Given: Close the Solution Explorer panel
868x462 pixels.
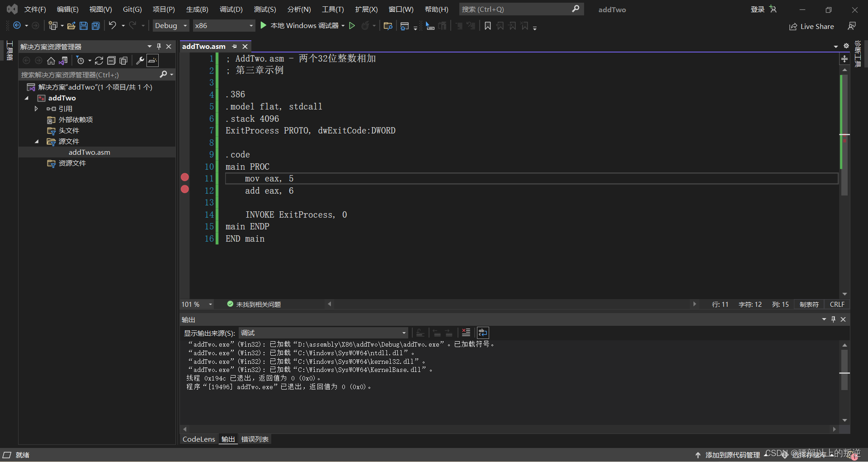Looking at the screenshot, I should [x=169, y=47].
